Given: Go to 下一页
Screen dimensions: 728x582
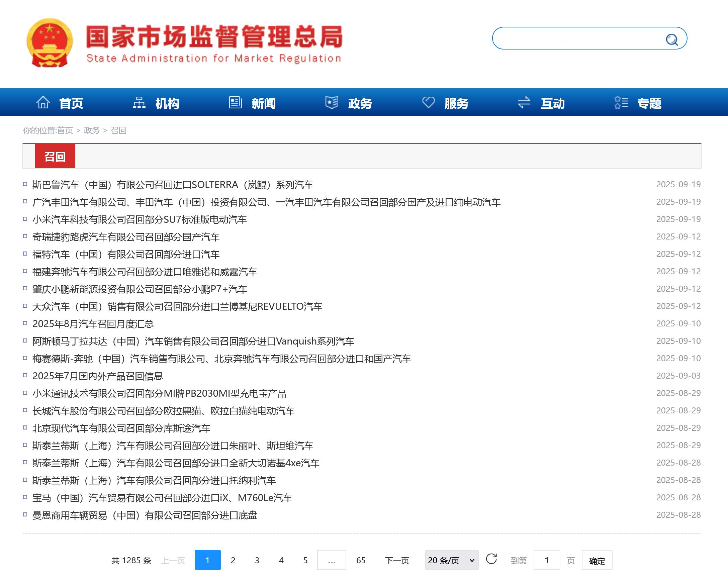Looking at the screenshot, I should (397, 560).
